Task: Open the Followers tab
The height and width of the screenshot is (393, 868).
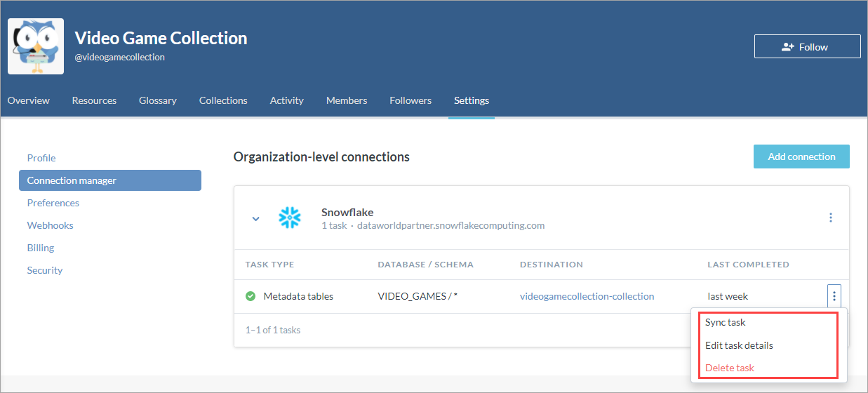Action: click(x=410, y=100)
